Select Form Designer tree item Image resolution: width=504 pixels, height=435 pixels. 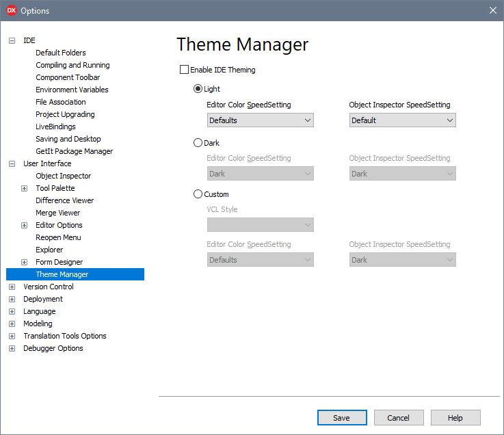tap(59, 262)
